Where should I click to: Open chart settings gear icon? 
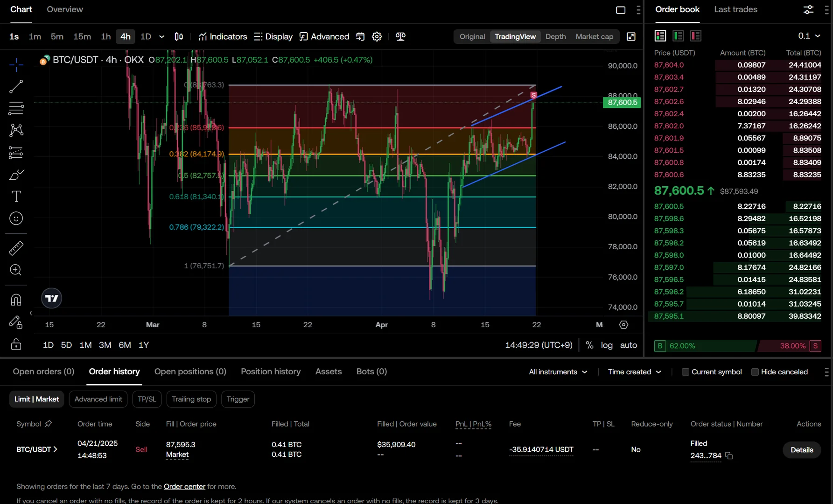click(x=377, y=36)
